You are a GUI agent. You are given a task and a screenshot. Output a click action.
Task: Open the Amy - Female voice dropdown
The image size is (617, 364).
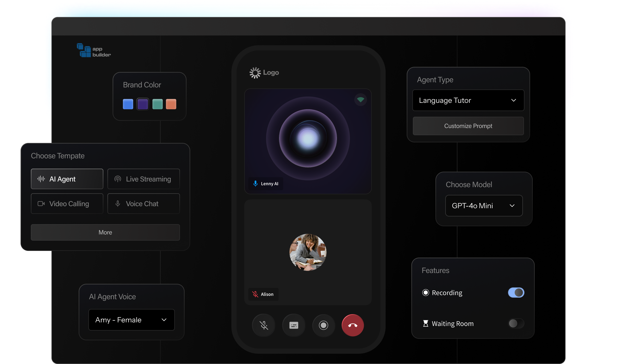[131, 320]
